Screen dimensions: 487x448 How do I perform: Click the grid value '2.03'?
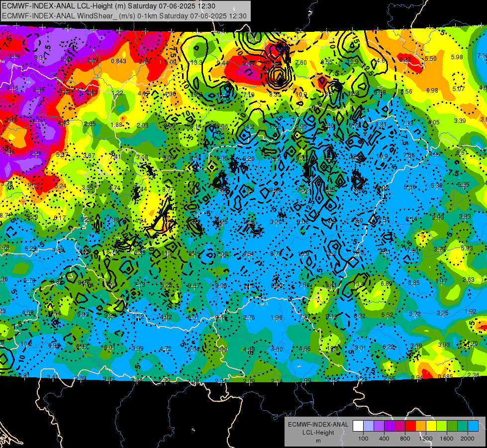pos(143,125)
